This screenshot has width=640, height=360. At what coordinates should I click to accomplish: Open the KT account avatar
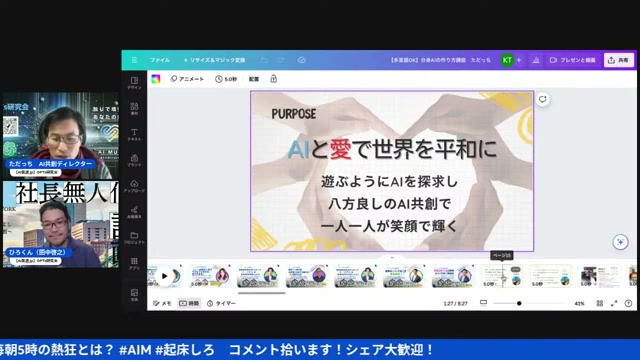click(x=507, y=60)
